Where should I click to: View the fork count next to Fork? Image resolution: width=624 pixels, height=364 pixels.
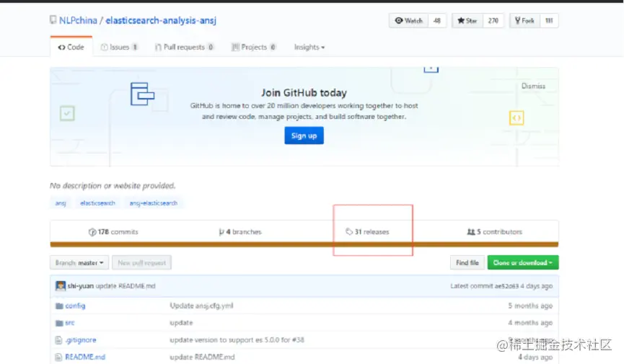coord(549,21)
